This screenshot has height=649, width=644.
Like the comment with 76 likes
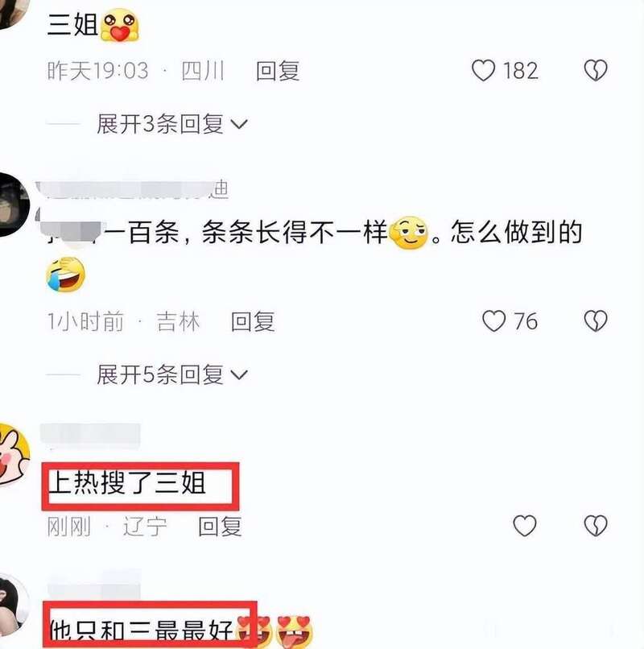pos(493,321)
